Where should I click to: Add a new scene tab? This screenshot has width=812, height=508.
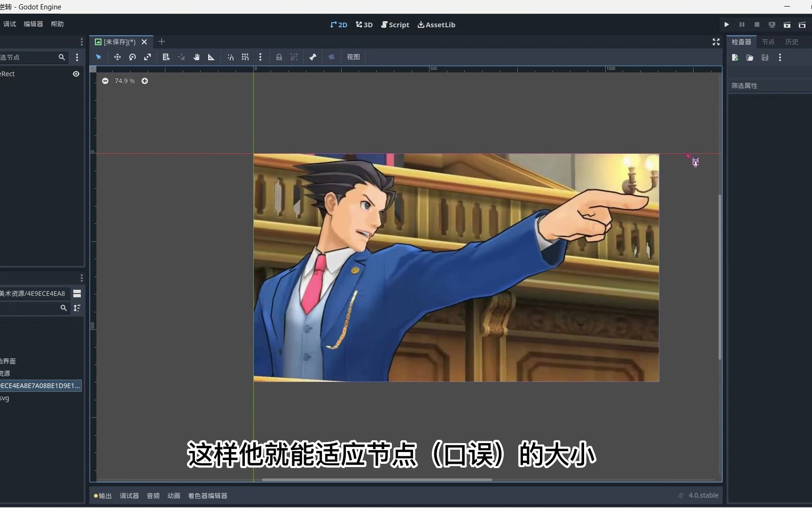[x=162, y=41]
